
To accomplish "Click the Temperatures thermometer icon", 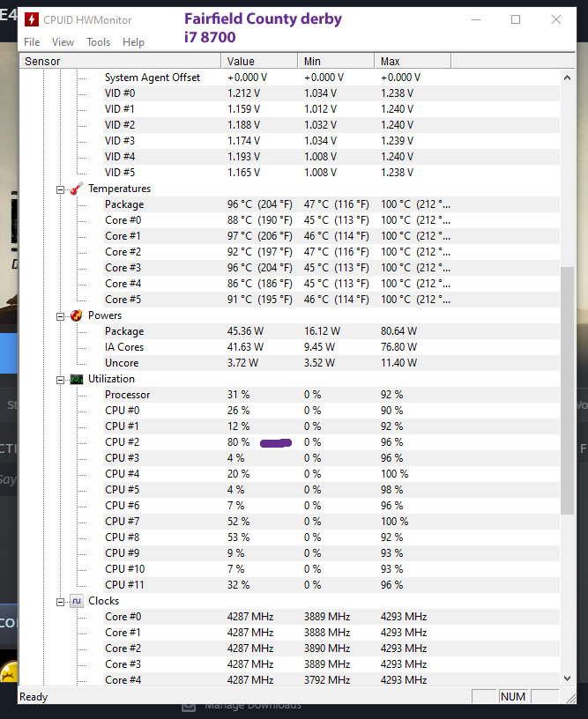I will pos(77,189).
